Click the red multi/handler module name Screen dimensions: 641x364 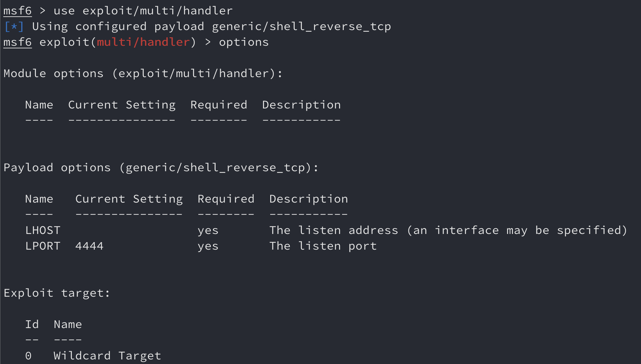point(143,42)
